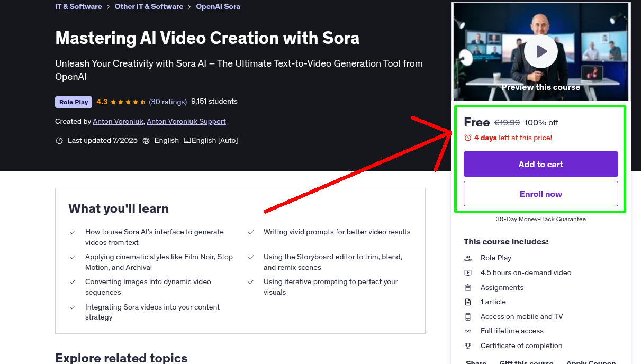Image resolution: width=641 pixels, height=364 pixels.
Task: Click the closed captions icon
Action: click(x=187, y=141)
